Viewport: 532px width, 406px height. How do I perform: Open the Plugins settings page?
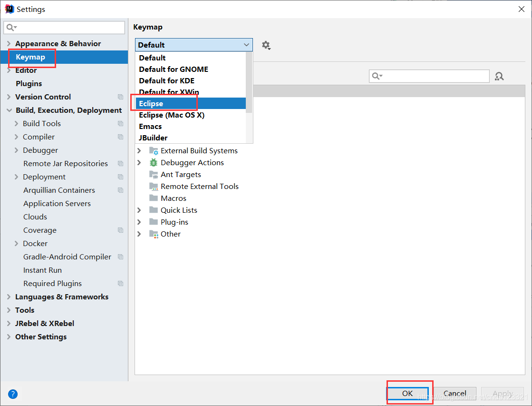tap(29, 84)
